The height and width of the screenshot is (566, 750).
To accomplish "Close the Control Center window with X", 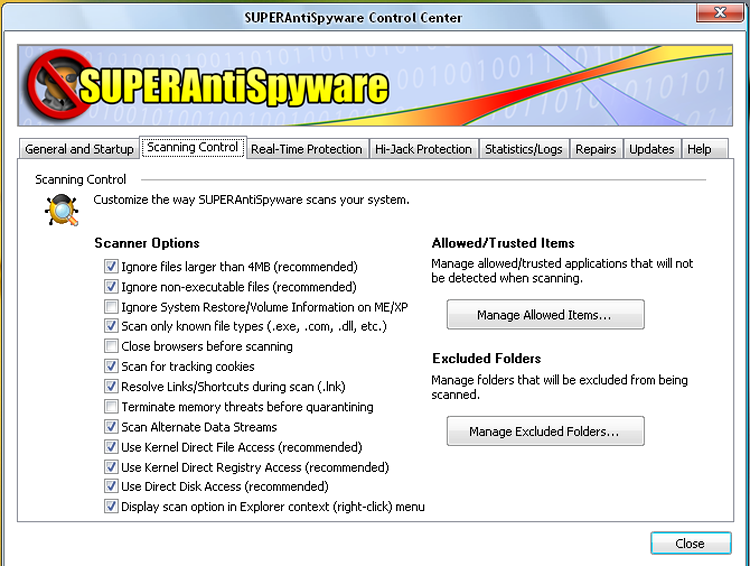I will [x=720, y=12].
